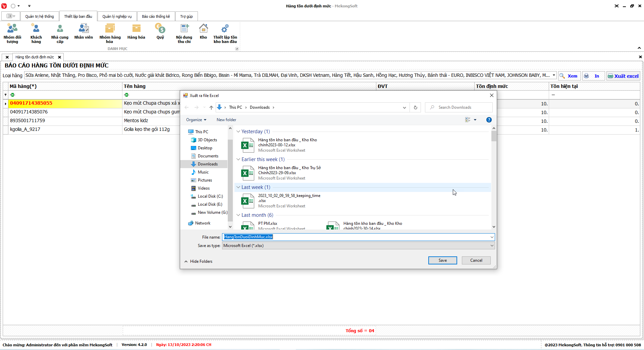This screenshot has width=644, height=350.
Task: Collapse the ribbon with the arrow
Action: tap(639, 48)
